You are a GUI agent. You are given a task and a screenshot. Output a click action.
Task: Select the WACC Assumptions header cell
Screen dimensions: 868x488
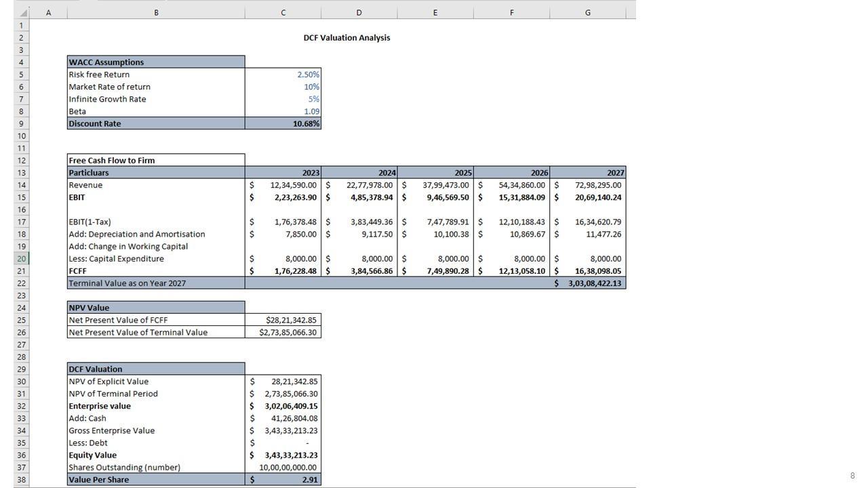(156, 62)
